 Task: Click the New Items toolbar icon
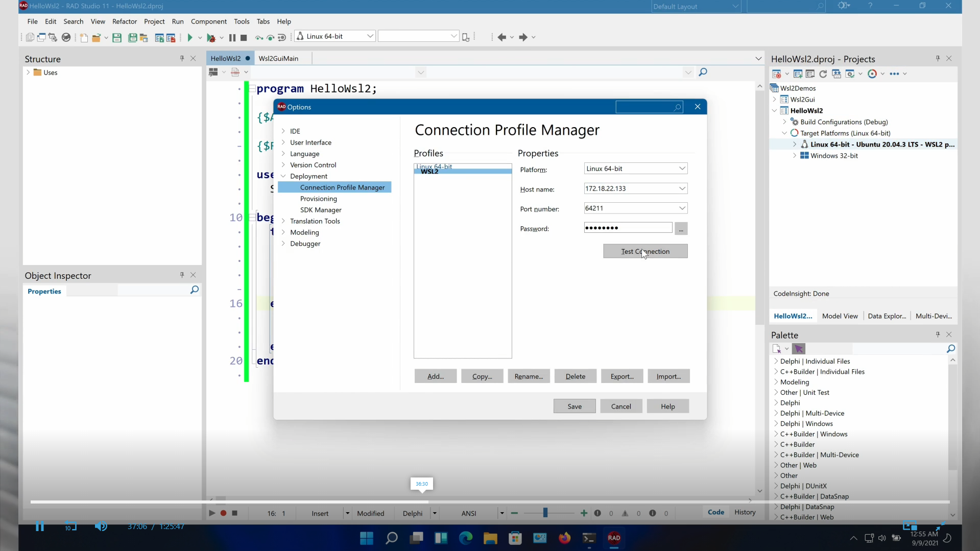pyautogui.click(x=84, y=37)
